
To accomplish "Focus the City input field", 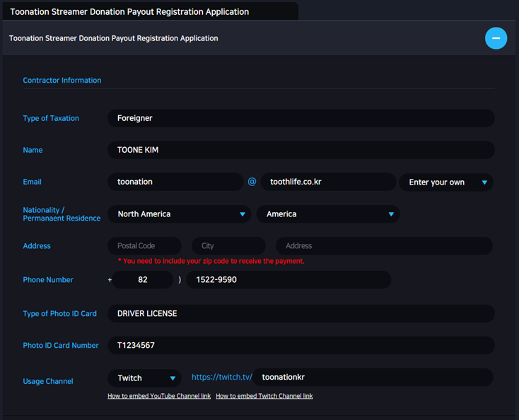I will pos(228,245).
